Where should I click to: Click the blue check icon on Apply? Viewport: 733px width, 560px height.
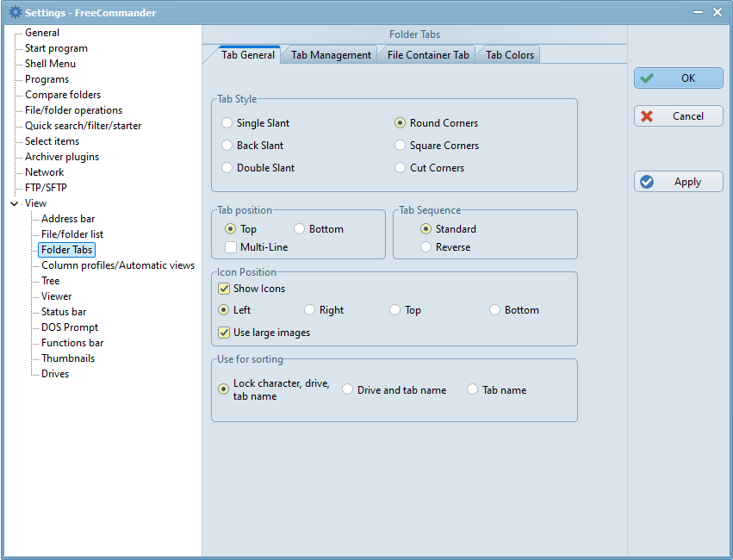pyautogui.click(x=648, y=182)
